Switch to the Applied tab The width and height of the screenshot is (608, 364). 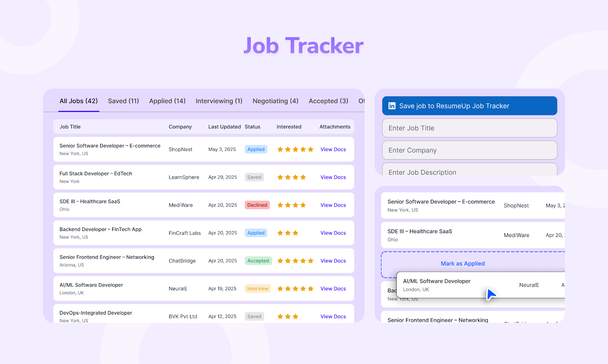pos(167,101)
